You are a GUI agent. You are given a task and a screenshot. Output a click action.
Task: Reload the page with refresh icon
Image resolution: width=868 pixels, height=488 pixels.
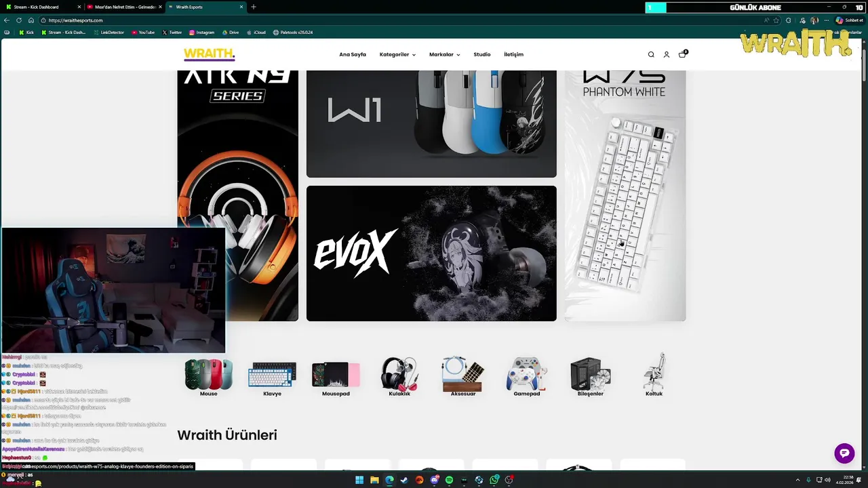[x=19, y=20]
